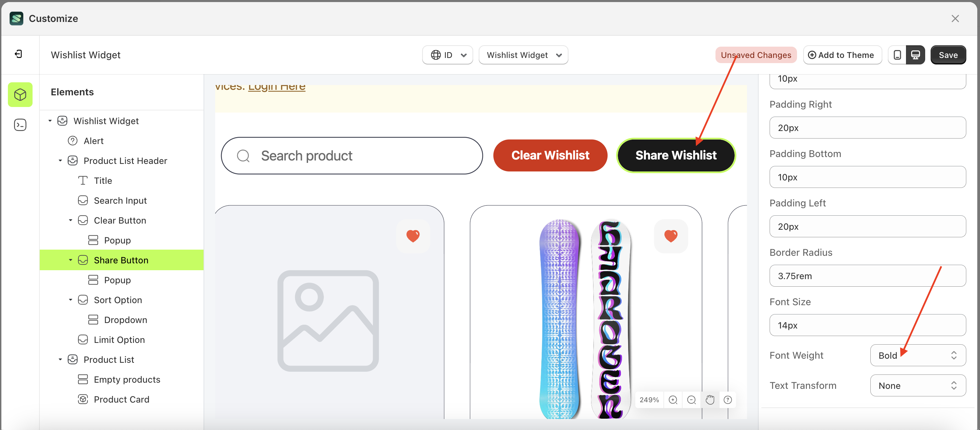The width and height of the screenshot is (980, 430).
Task: Click the exit/back arrow icon
Action: [x=18, y=54]
